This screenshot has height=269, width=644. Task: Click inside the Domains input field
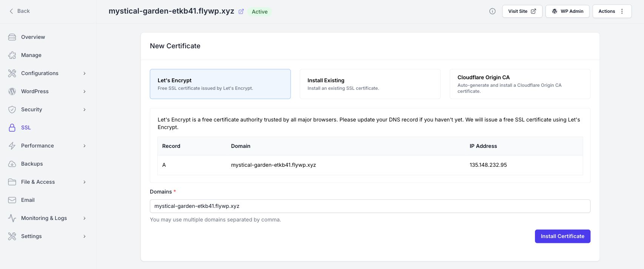370,206
